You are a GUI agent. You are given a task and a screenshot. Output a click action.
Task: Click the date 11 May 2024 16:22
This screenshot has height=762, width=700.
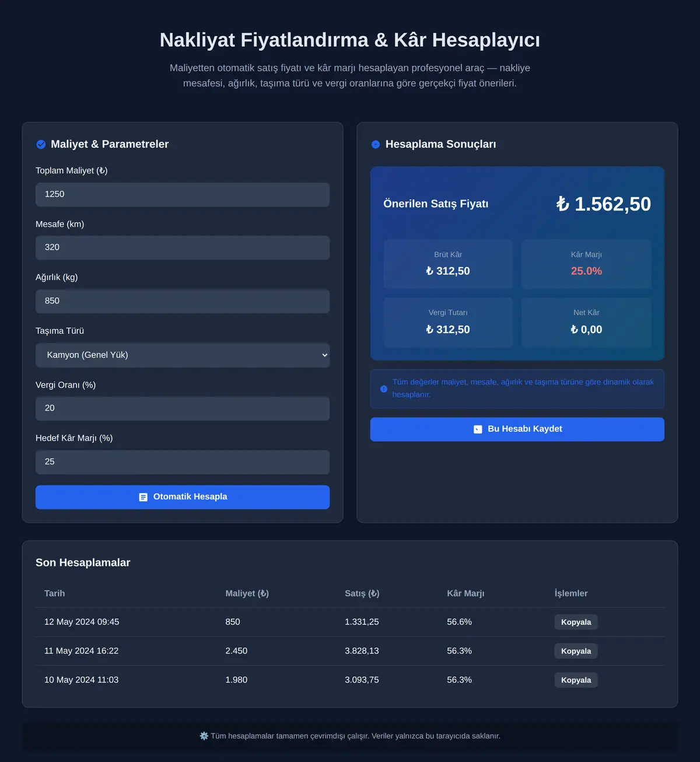[x=82, y=651]
